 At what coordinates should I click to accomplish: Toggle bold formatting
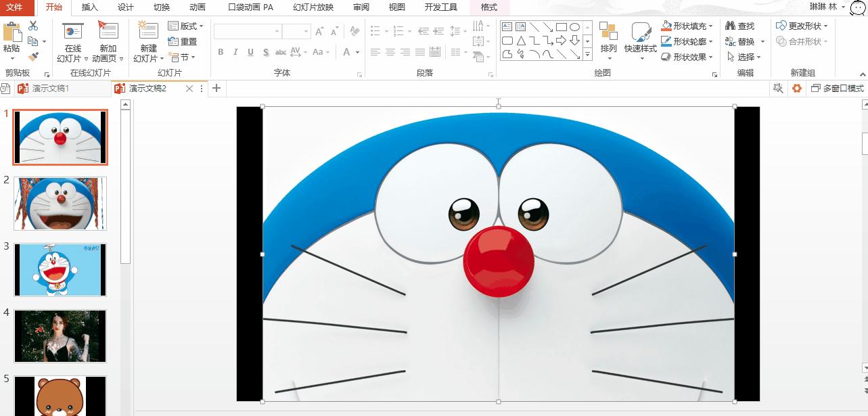[x=220, y=51]
